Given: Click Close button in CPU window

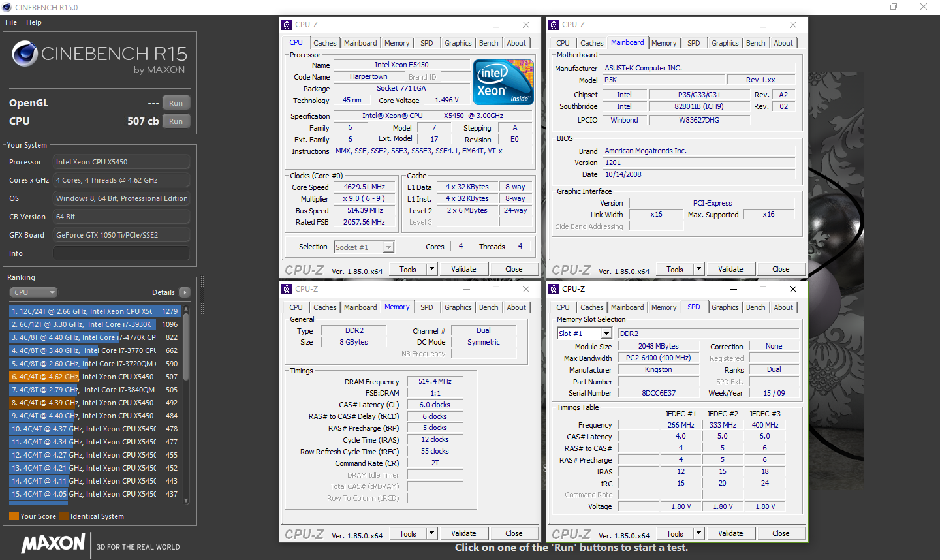Looking at the screenshot, I should [514, 269].
